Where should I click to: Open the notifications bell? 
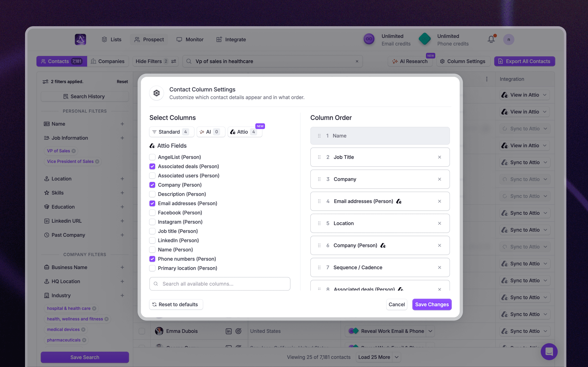coord(491,39)
